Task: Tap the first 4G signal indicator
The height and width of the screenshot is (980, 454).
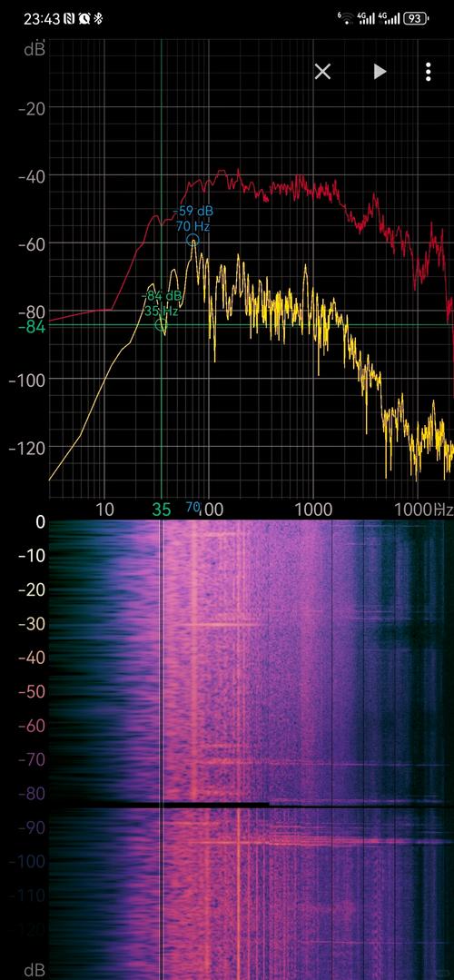Action: (x=367, y=18)
